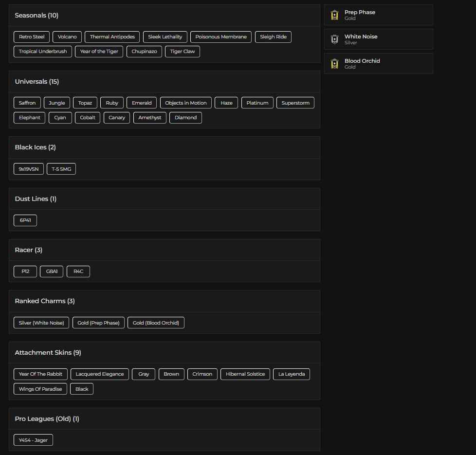
Task: Choose the Objects in Motion skin
Action: coord(186,103)
